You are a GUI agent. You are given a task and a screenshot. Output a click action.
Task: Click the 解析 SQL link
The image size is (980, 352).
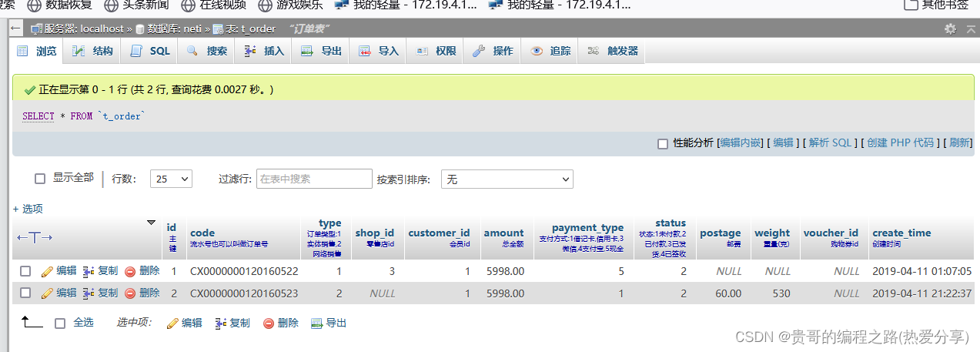pos(831,143)
